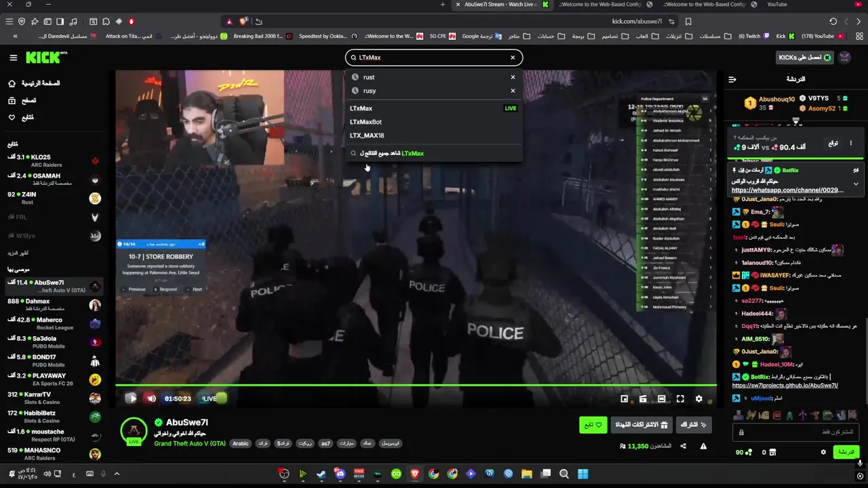Open Sa3dola PUBG Mobile channel
868x488 pixels.
coord(54,342)
